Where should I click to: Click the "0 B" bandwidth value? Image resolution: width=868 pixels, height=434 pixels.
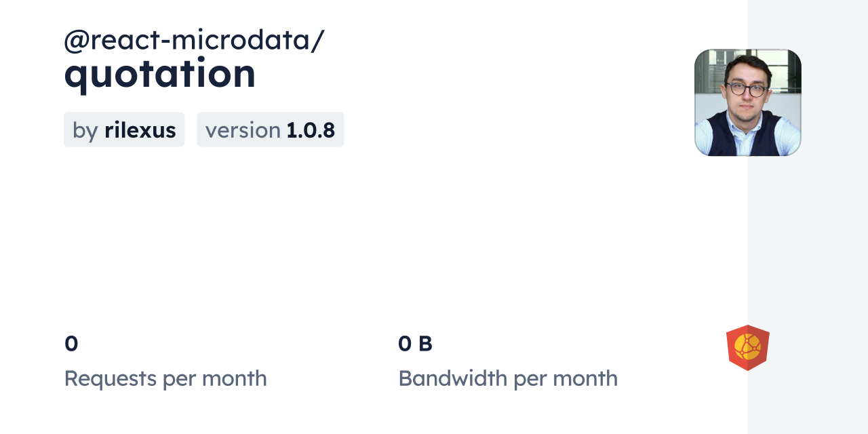click(x=415, y=344)
